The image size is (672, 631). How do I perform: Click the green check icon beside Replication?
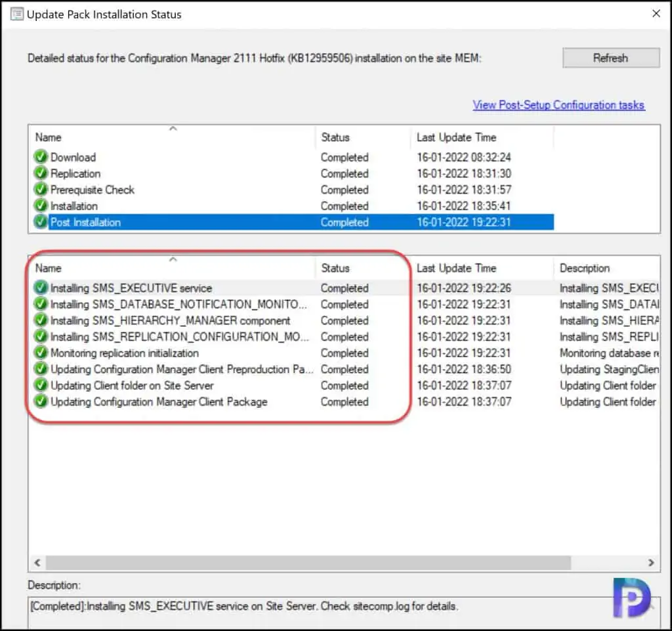tap(41, 173)
